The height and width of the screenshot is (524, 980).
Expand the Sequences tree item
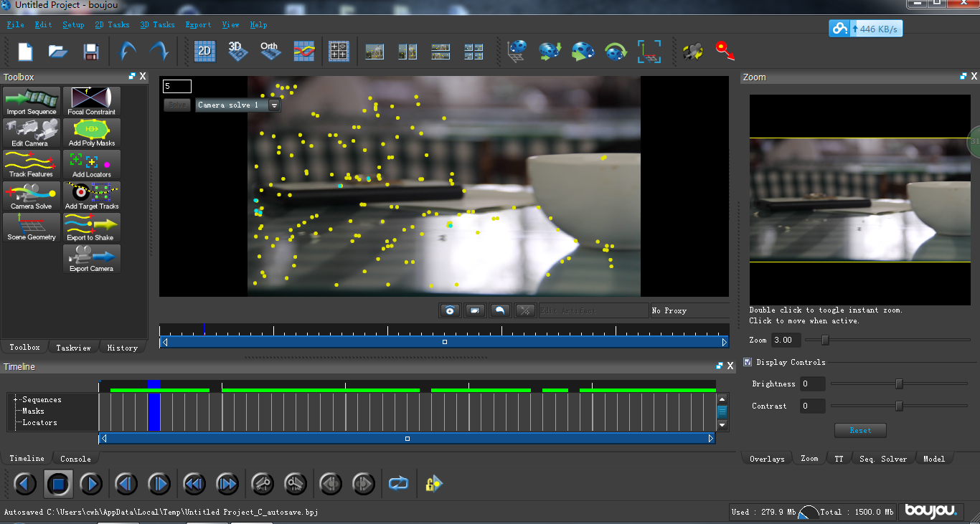(x=16, y=399)
